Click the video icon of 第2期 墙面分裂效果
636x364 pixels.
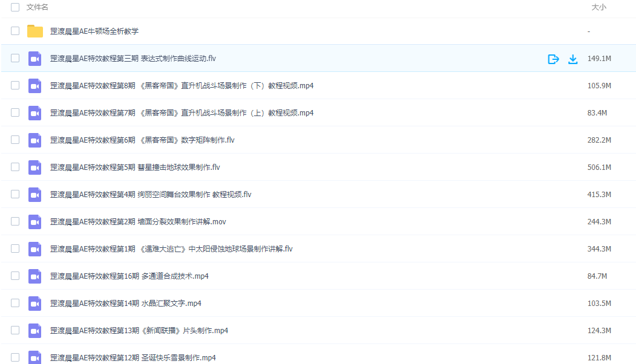point(34,221)
